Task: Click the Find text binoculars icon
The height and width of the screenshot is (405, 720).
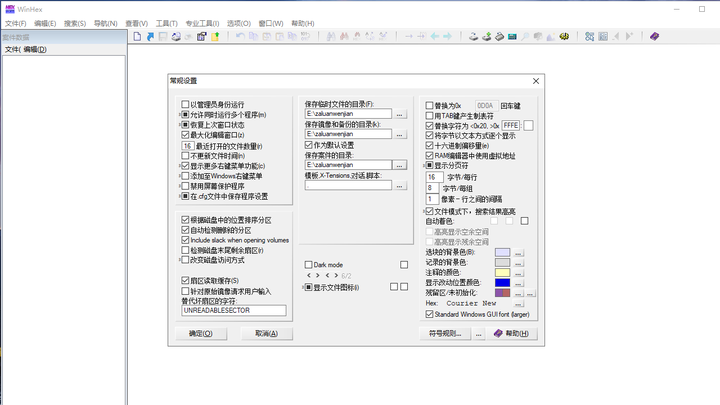Action: click(x=331, y=36)
